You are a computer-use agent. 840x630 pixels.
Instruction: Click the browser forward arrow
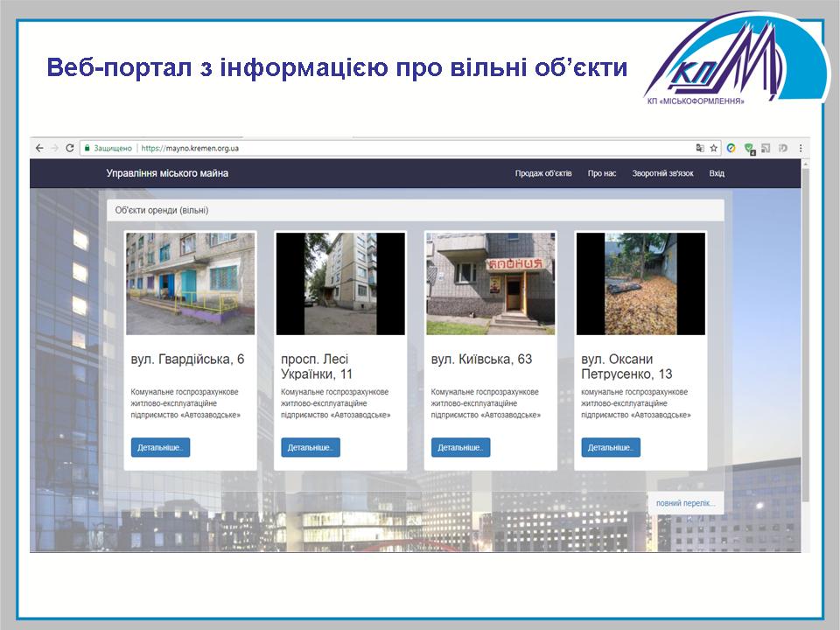click(x=54, y=148)
